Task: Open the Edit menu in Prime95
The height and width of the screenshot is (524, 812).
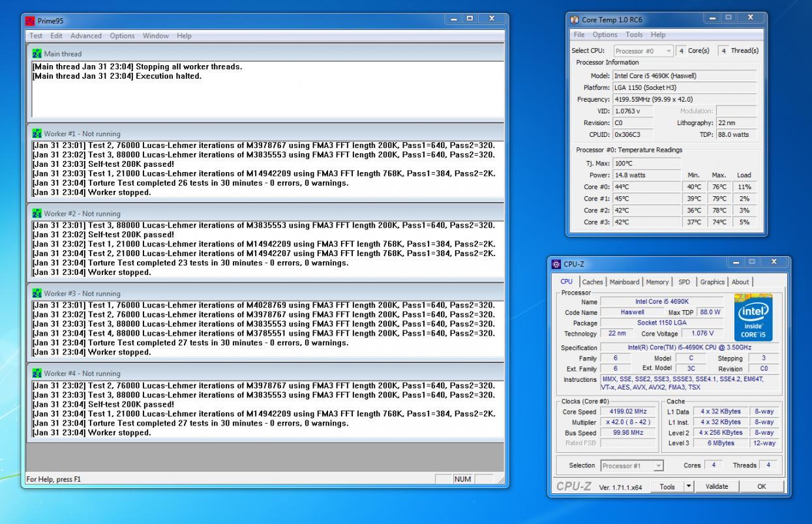Action: coord(57,36)
